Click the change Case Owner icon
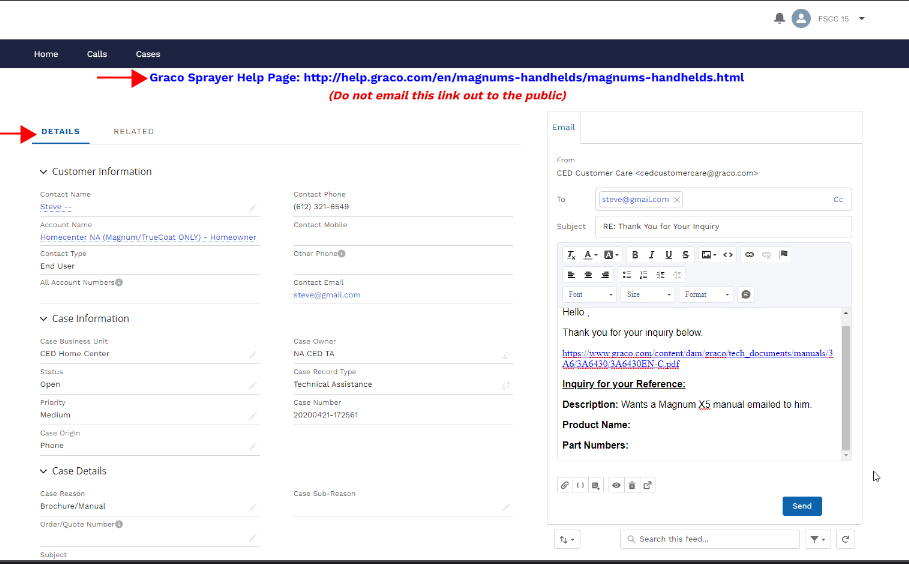This screenshot has height=564, width=909. click(506, 354)
